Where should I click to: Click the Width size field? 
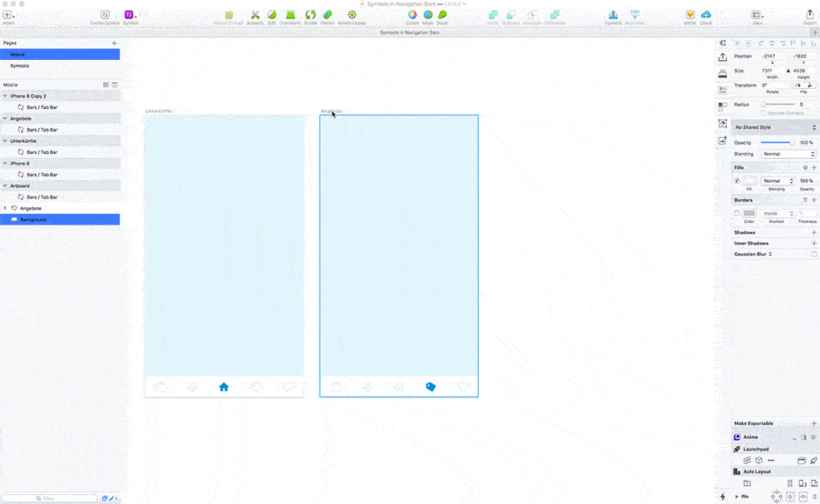pyautogui.click(x=773, y=71)
